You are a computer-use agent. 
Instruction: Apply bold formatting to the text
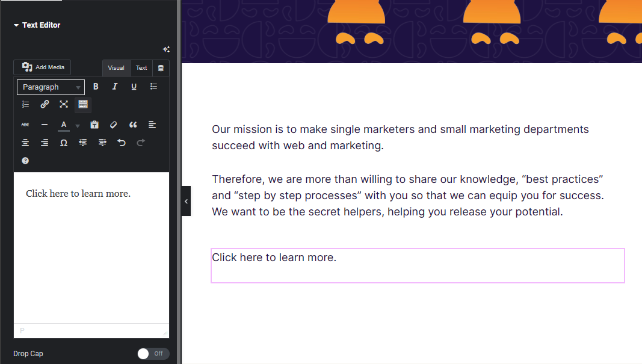pyautogui.click(x=95, y=86)
